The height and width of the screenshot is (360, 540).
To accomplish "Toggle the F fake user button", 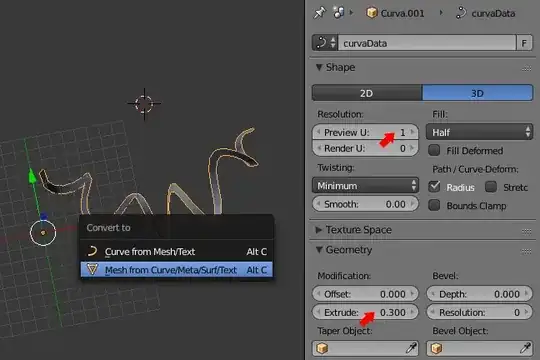I will (x=524, y=43).
